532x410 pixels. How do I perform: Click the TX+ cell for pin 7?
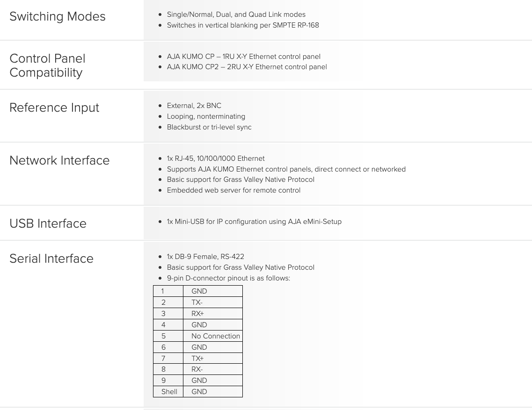pyautogui.click(x=213, y=359)
